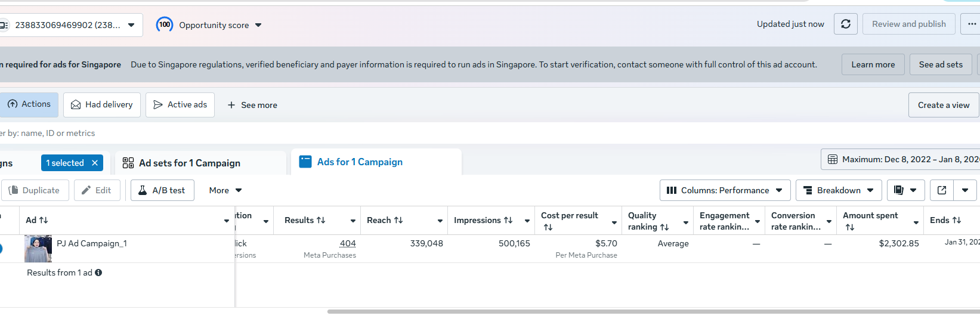
Task: Click the export table data icon
Action: coord(942,190)
